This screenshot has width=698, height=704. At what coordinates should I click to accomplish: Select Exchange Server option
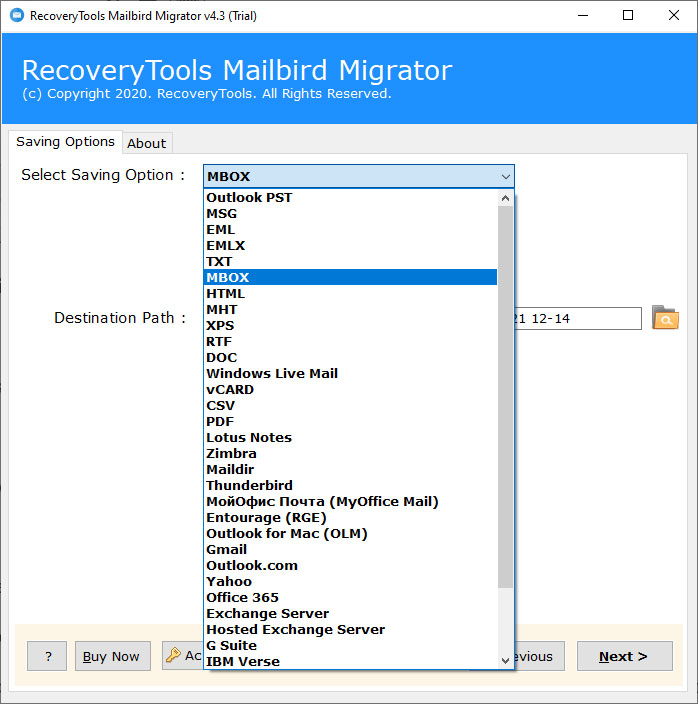pyautogui.click(x=350, y=614)
